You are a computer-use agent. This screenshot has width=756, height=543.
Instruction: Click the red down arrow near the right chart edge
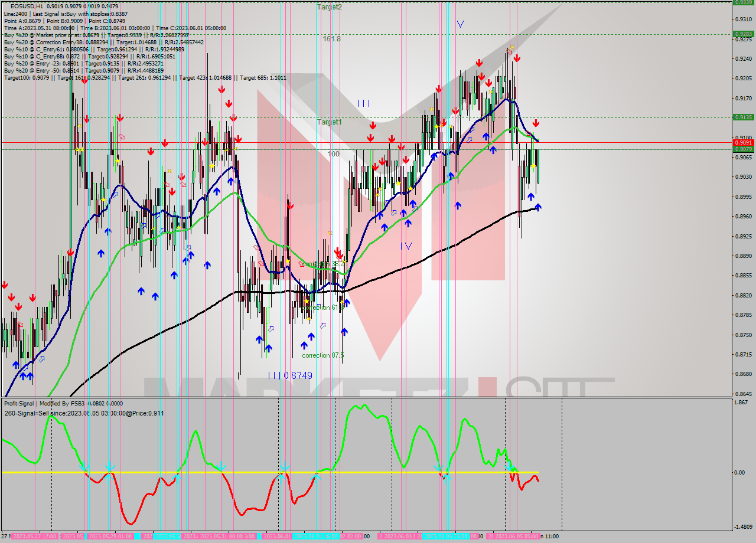click(535, 124)
